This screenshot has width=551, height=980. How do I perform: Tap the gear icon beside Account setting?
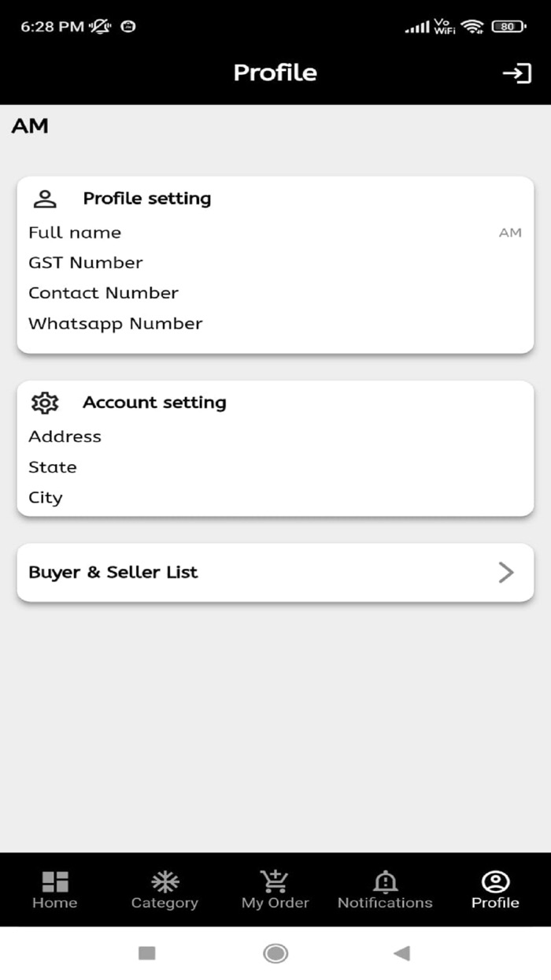tap(45, 403)
